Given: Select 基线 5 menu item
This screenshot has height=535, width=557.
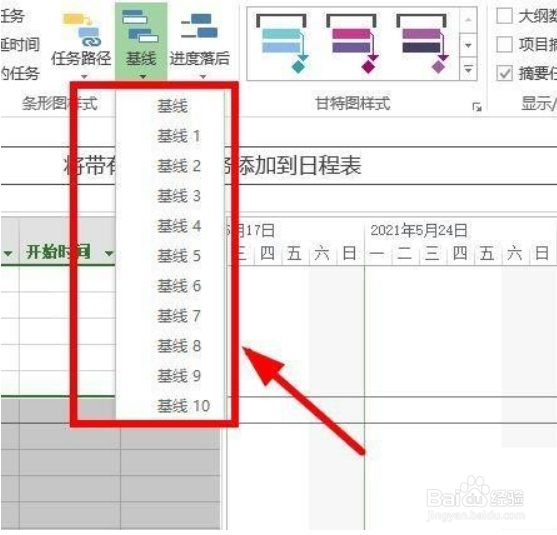Looking at the screenshot, I should (171, 256).
